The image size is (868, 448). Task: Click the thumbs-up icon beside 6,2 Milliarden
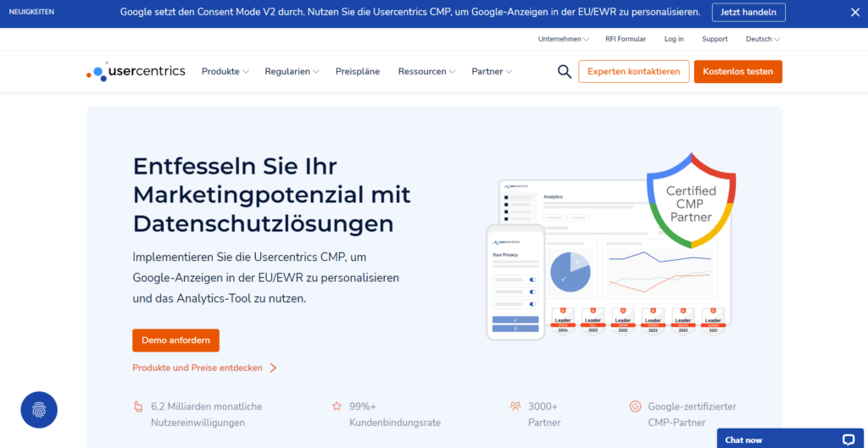(138, 407)
